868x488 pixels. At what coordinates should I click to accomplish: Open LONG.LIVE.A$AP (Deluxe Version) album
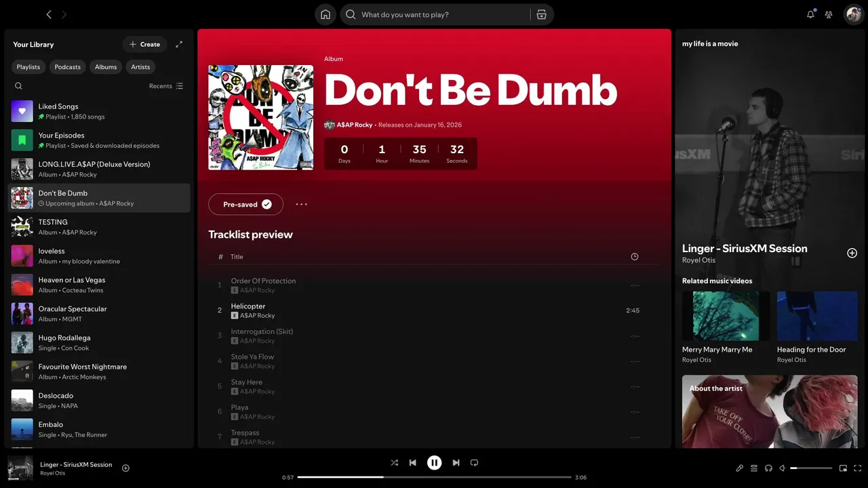click(x=99, y=169)
